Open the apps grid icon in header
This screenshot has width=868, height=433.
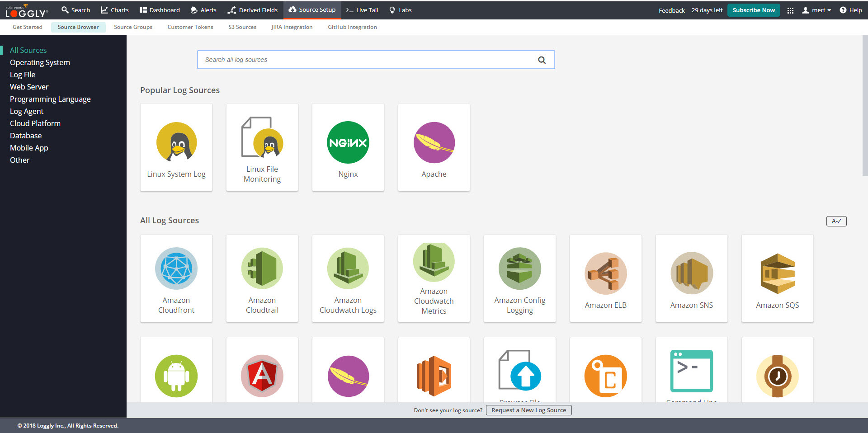click(790, 10)
